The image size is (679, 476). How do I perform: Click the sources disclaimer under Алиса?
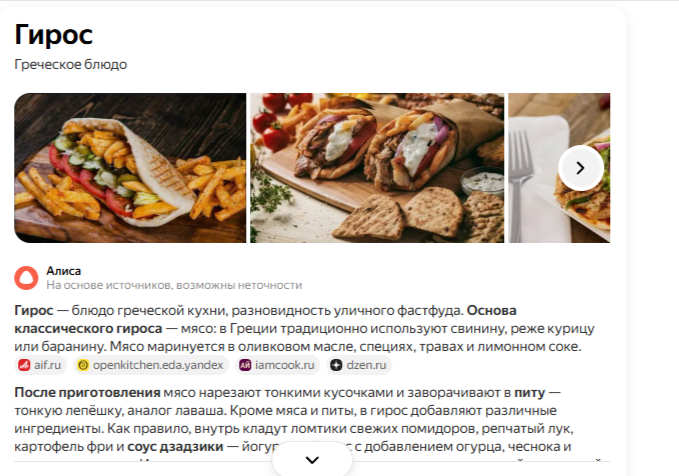[x=174, y=285]
